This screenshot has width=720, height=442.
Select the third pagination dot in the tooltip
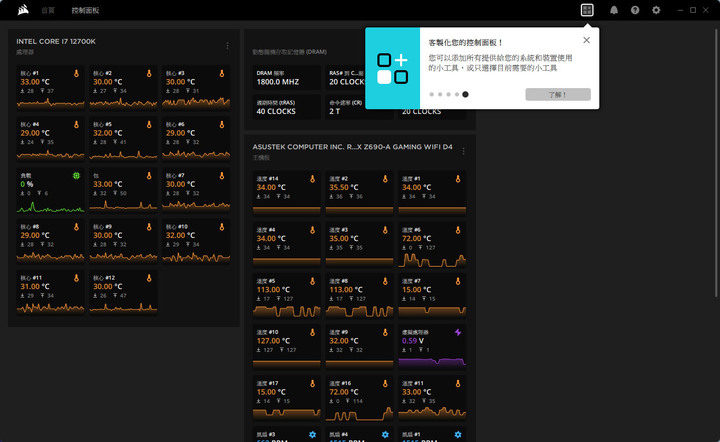(449, 95)
